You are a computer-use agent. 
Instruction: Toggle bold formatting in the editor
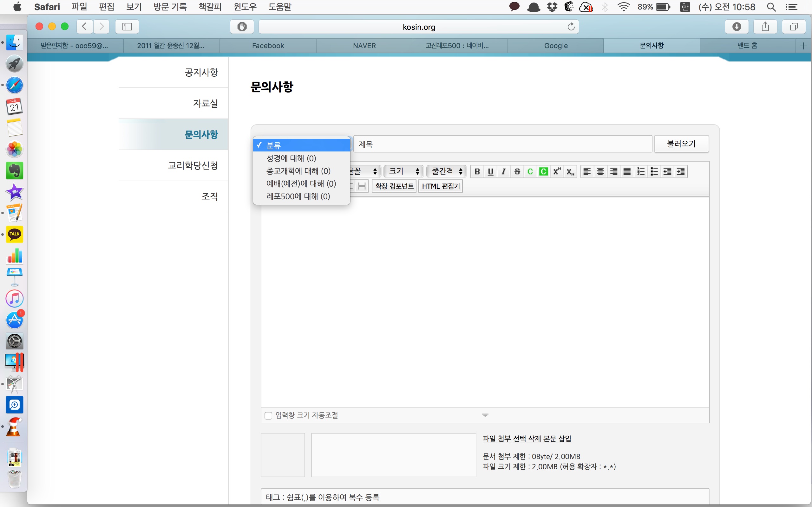coord(477,172)
